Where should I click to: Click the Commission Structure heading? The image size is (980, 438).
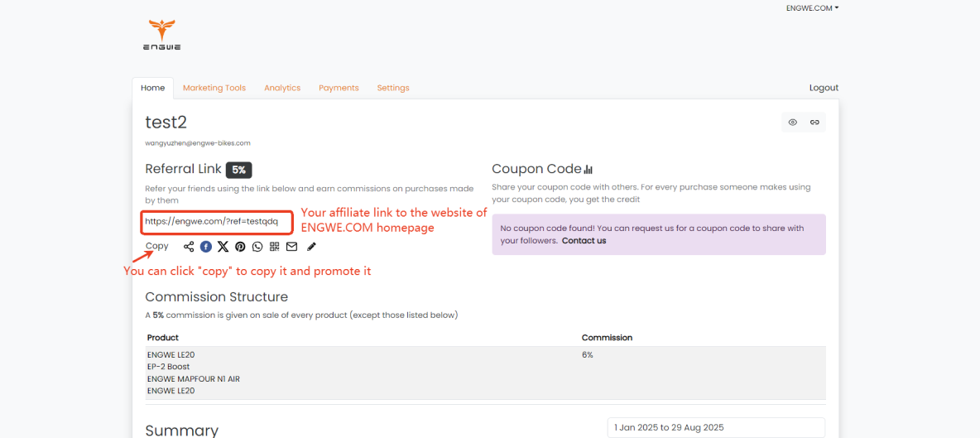tap(216, 296)
